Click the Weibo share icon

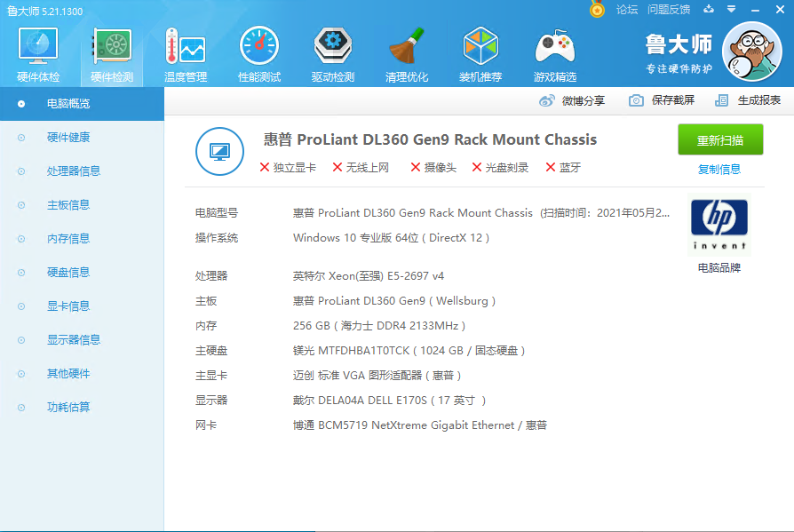(547, 100)
